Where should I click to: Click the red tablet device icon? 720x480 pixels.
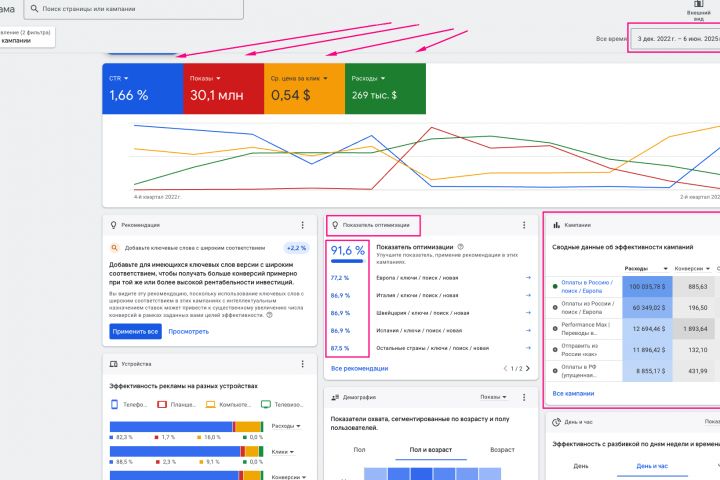pyautogui.click(x=162, y=404)
